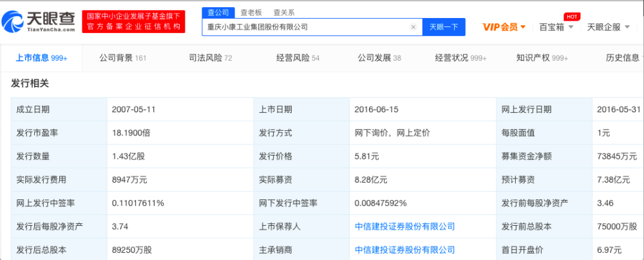Open the 历史信息 tab

tap(622, 58)
